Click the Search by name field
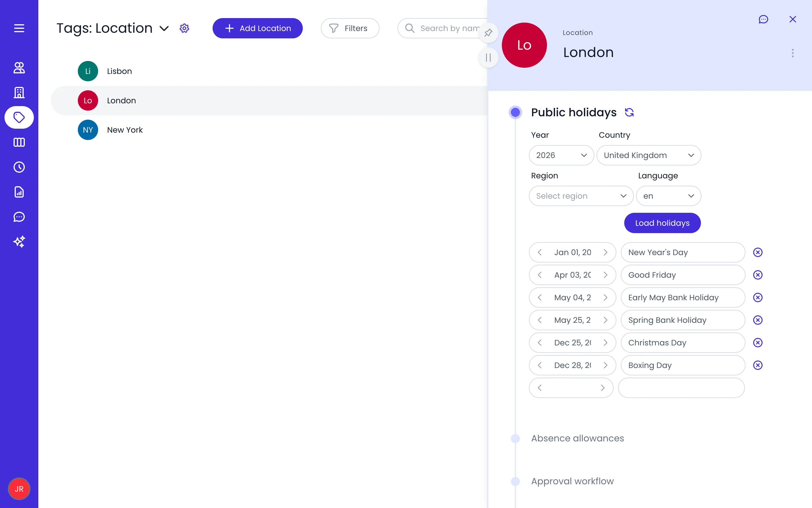Viewport: 812px width, 508px height. pyautogui.click(x=443, y=28)
